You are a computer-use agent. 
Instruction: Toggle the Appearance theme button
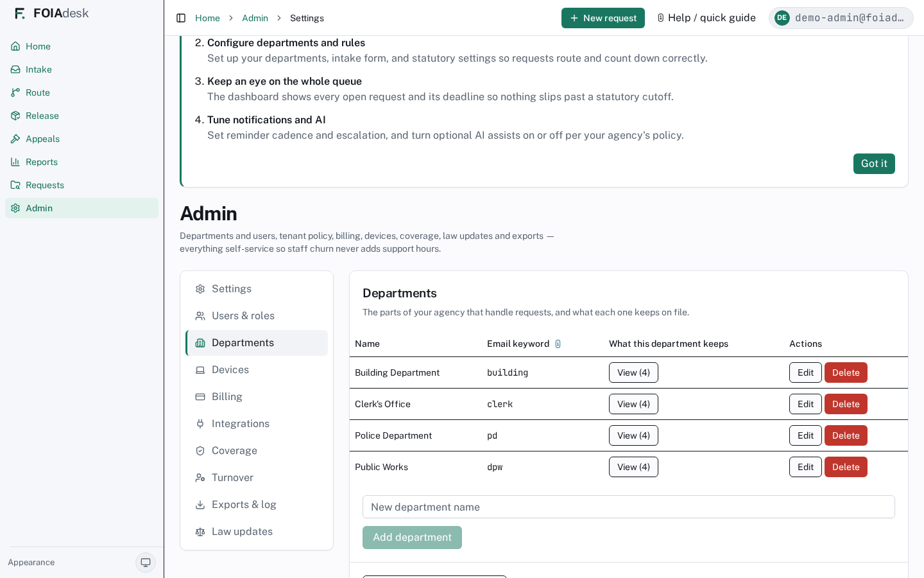coord(146,563)
